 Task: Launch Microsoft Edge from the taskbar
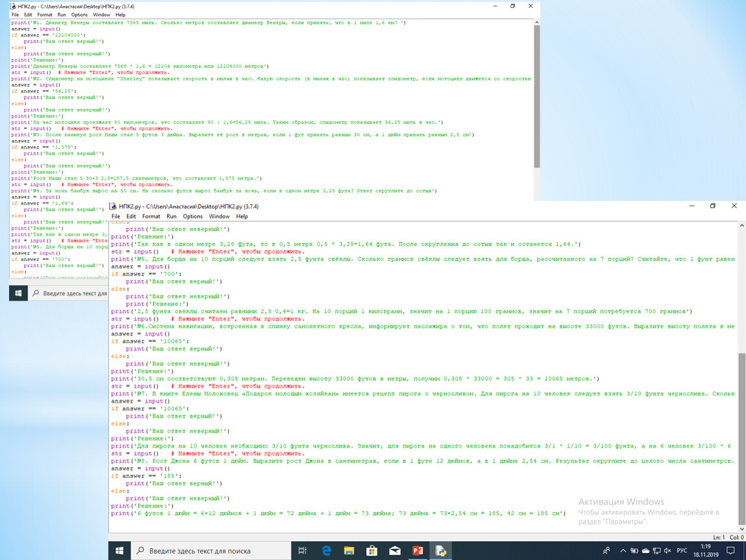pos(326,551)
